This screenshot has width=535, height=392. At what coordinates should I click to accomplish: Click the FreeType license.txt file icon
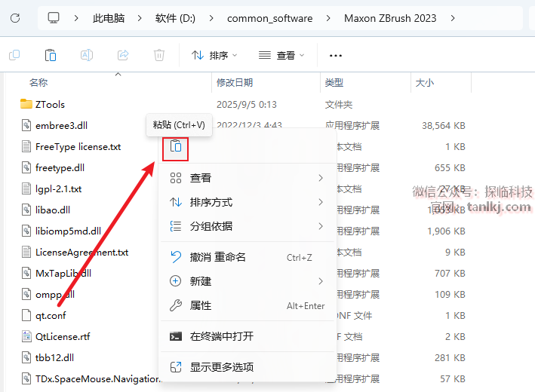(x=26, y=146)
